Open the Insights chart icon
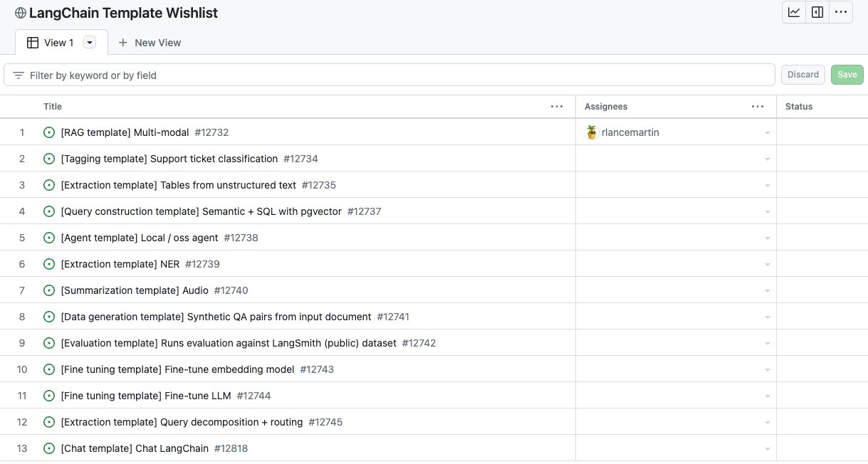 tap(794, 12)
